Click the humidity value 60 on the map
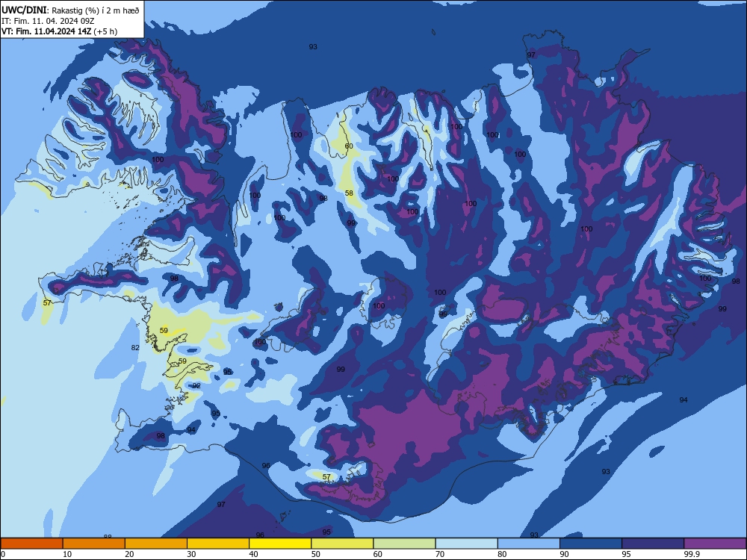747x560 pixels. click(349, 146)
